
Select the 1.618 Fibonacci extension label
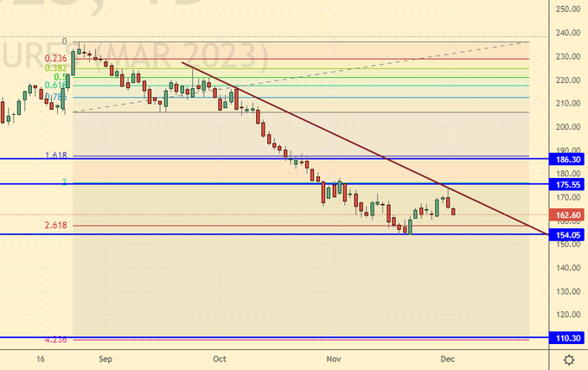click(x=56, y=156)
